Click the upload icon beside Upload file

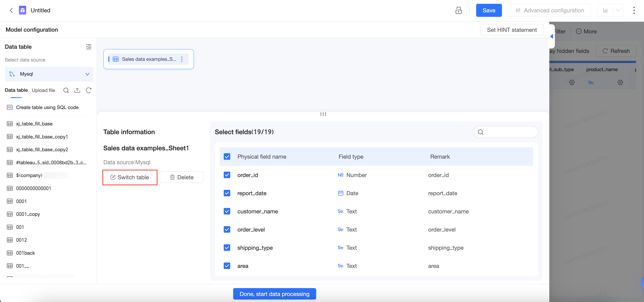[x=77, y=90]
